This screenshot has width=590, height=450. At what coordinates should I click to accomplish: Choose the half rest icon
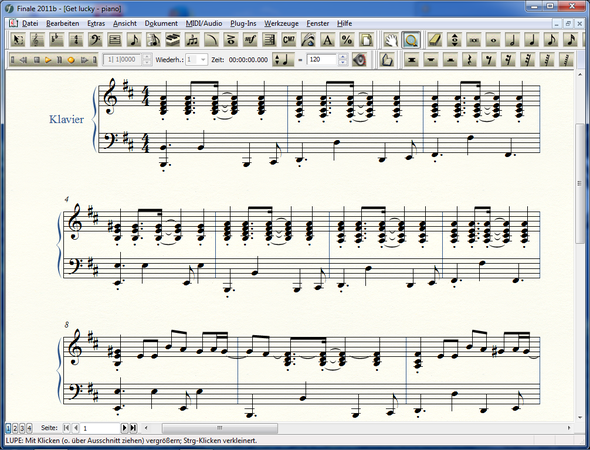pos(450,60)
